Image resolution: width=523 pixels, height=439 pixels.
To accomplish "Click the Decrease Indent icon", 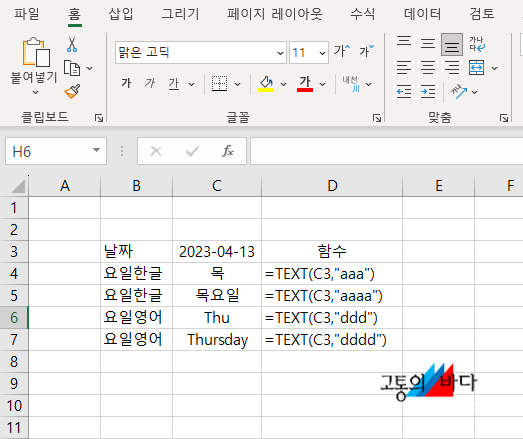I will pyautogui.click(x=404, y=91).
